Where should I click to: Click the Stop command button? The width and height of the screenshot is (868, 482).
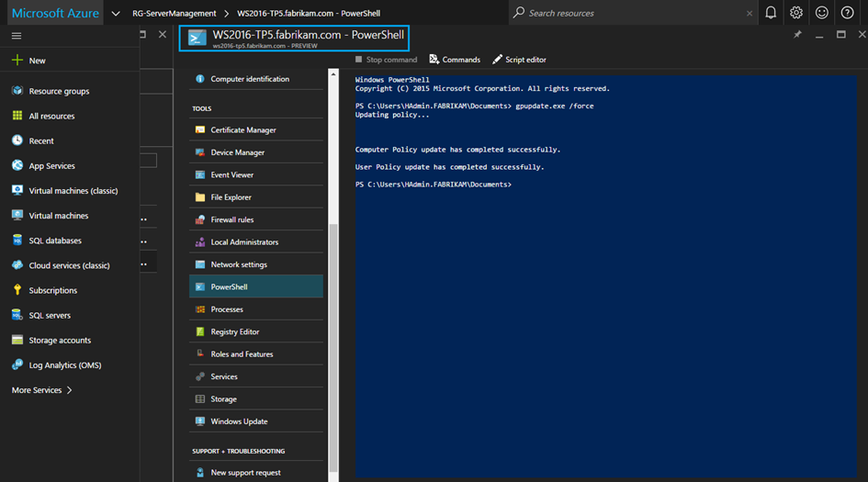[x=386, y=60]
